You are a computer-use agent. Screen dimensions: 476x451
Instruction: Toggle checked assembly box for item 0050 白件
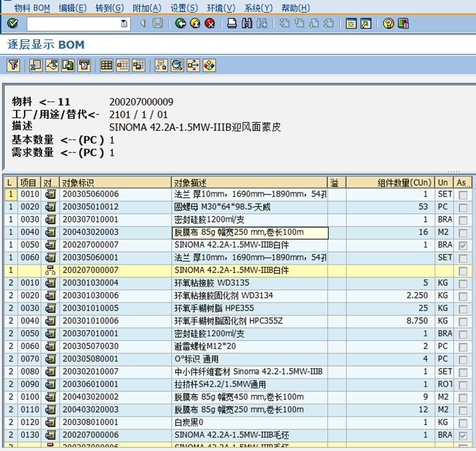pos(463,246)
